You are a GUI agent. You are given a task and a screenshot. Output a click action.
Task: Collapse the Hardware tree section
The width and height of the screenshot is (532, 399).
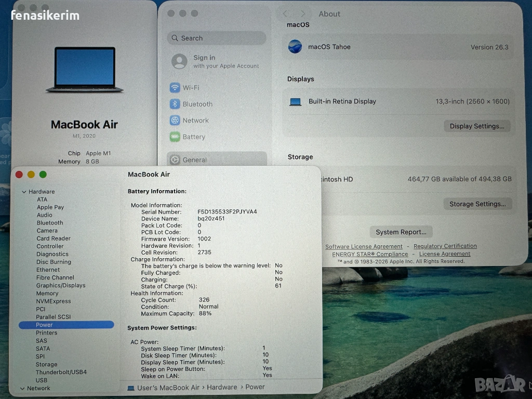24,192
